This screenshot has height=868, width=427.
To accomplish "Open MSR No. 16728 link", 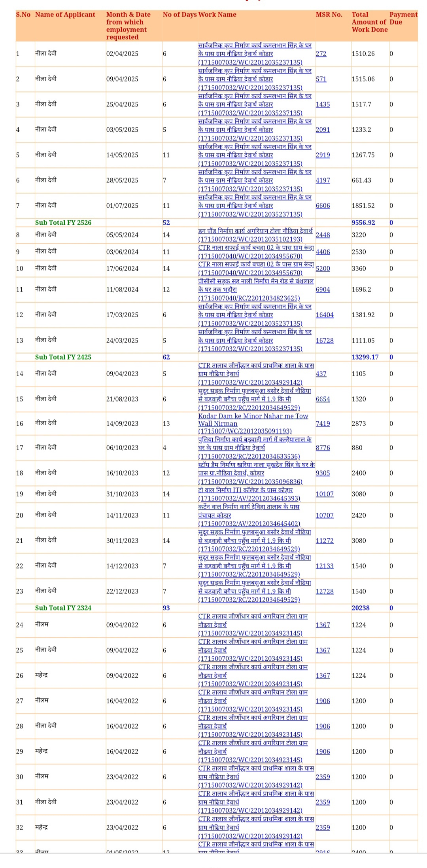I will click(x=325, y=341).
